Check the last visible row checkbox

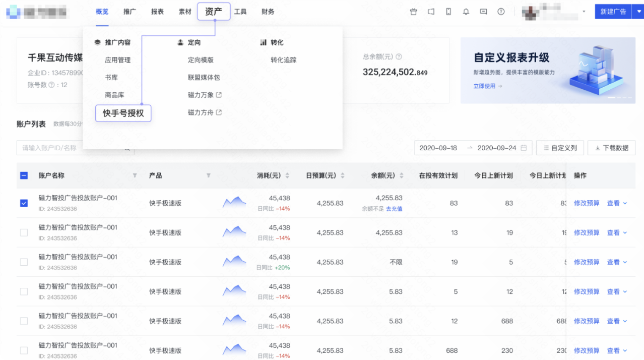tap(24, 350)
